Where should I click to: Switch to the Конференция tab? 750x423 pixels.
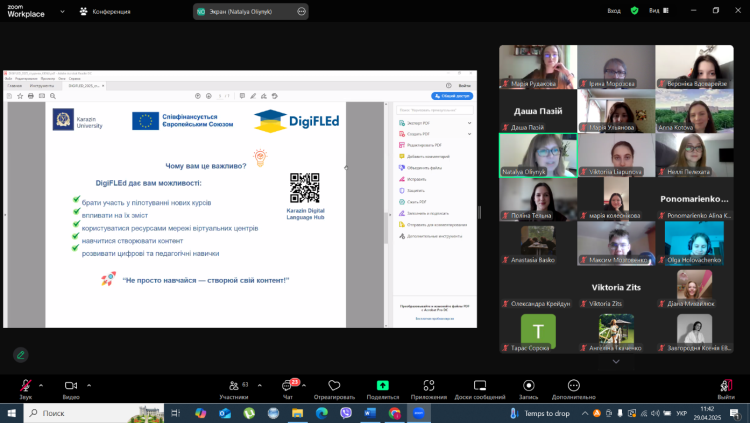pyautogui.click(x=105, y=11)
